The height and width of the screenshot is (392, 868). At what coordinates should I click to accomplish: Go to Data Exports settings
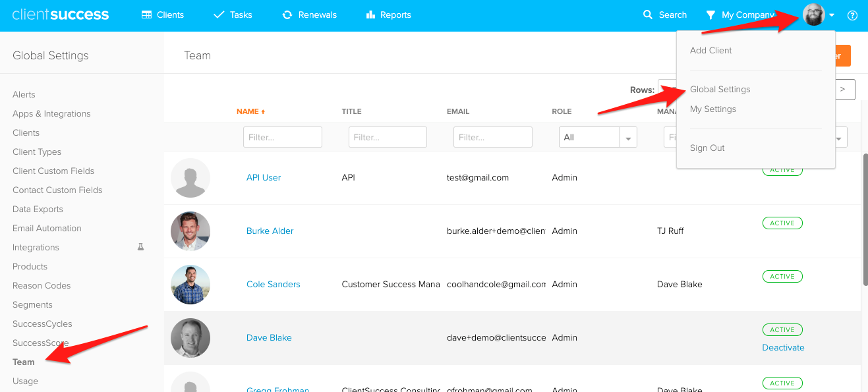click(38, 209)
